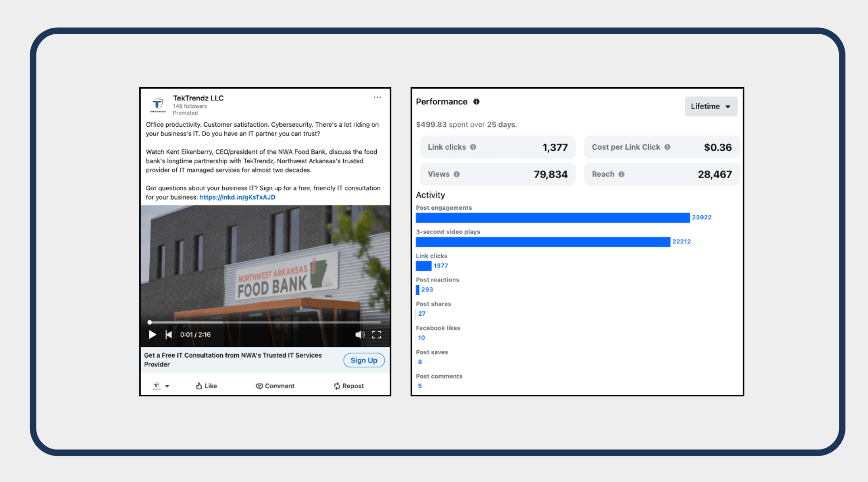Open the Lifetime date range dropdown
The width and height of the screenshot is (868, 482).
tap(711, 106)
